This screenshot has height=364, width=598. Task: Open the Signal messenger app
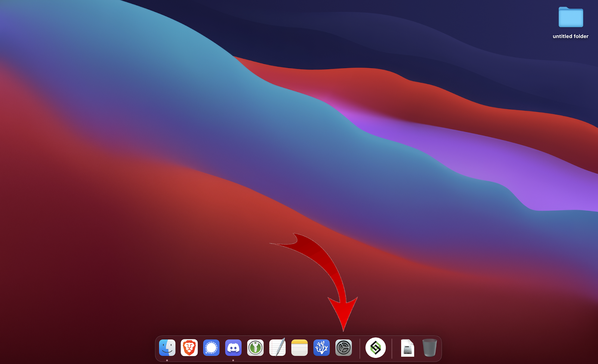(211, 348)
